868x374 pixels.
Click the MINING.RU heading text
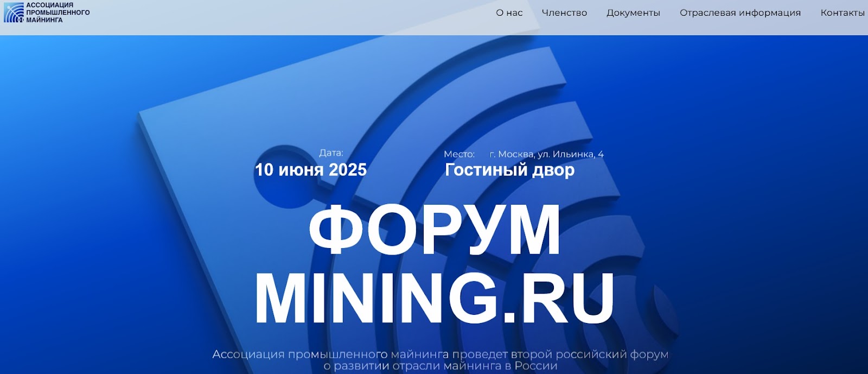435,299
